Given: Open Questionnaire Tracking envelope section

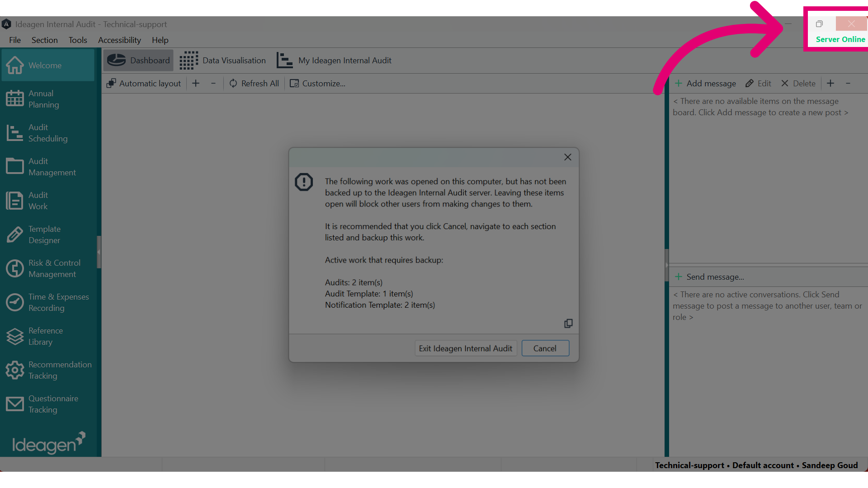Looking at the screenshot, I should click(x=47, y=404).
